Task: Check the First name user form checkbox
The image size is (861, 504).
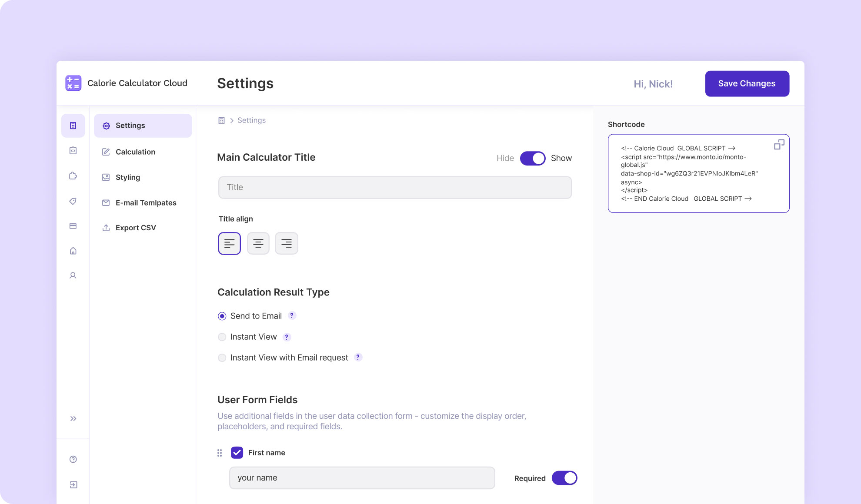Action: (x=237, y=452)
